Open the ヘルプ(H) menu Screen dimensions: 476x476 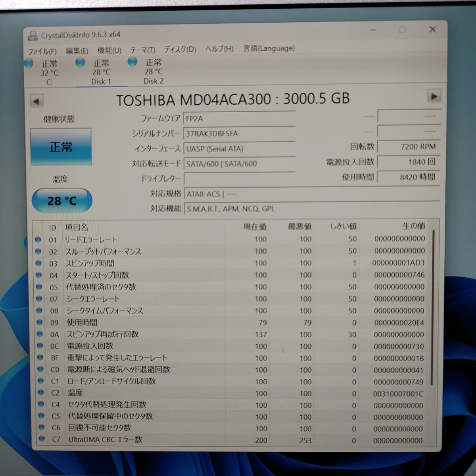[x=219, y=49]
